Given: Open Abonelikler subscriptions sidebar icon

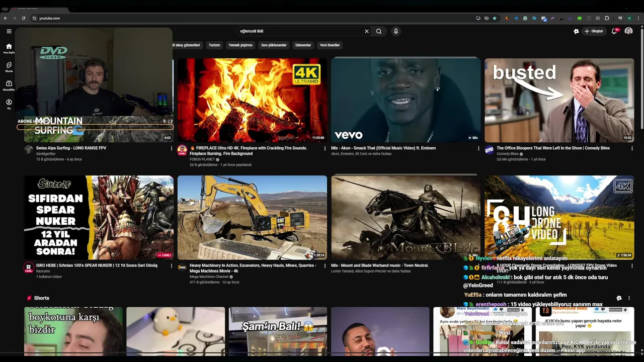Looking at the screenshot, I should tap(9, 85).
